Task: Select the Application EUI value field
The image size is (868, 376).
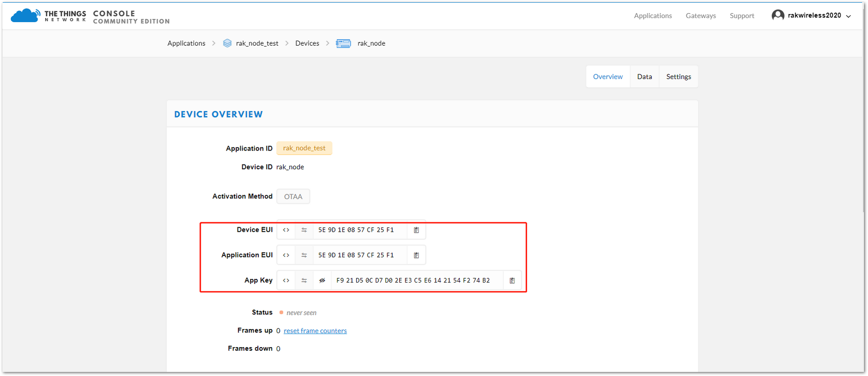Action: tap(360, 255)
